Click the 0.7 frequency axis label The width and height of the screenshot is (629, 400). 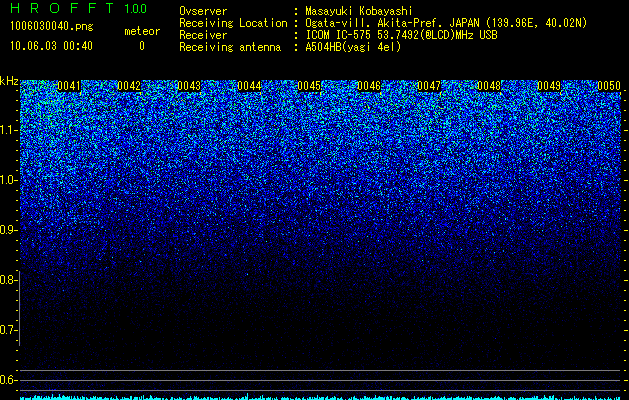[8, 330]
